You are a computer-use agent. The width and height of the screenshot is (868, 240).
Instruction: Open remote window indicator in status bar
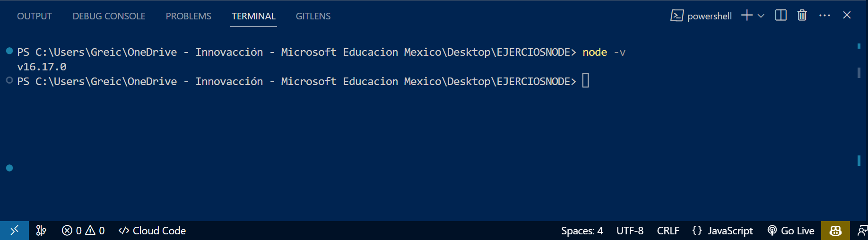coord(14,231)
